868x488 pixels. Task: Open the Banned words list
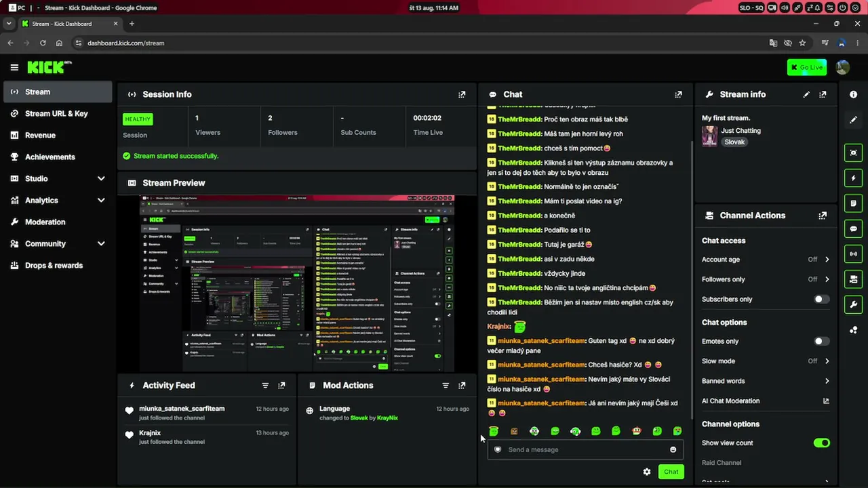(766, 381)
